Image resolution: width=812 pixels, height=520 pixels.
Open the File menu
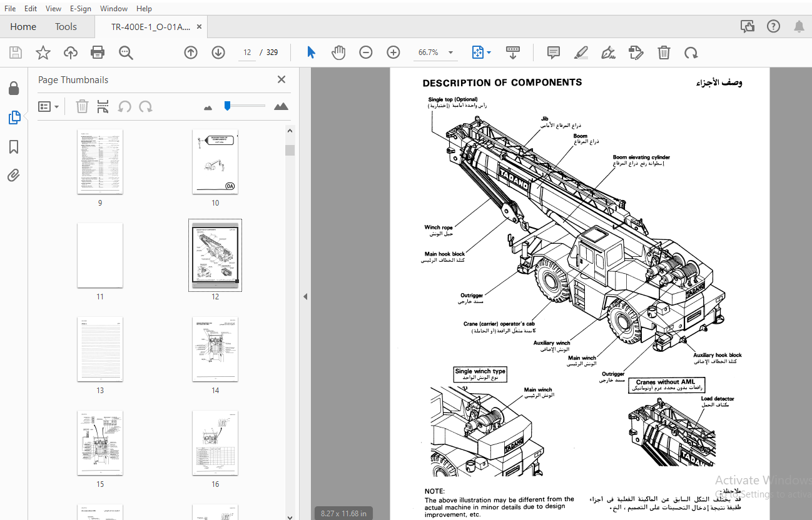(x=10, y=9)
